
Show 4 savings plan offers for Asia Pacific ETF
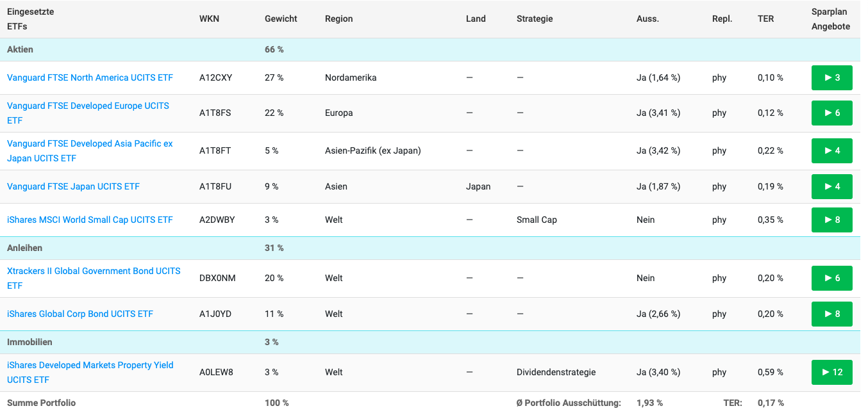[x=831, y=151]
